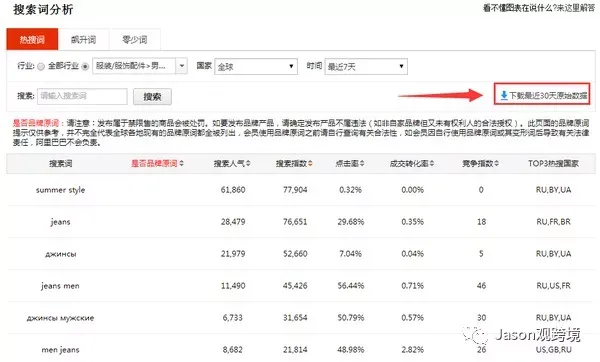Click the 搜索词分析 page heading

[x=43, y=10]
